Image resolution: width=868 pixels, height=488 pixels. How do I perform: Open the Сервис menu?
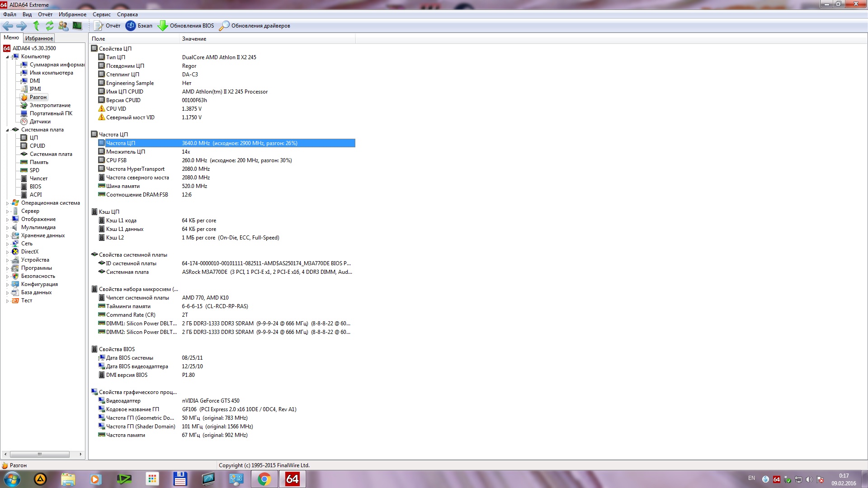tap(102, 14)
